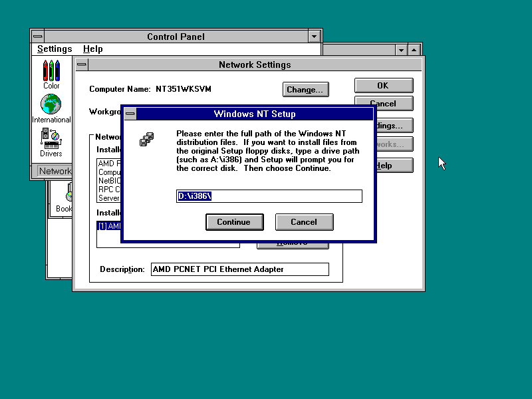532x399 pixels.
Task: Select the International globe icon
Action: coord(51,108)
